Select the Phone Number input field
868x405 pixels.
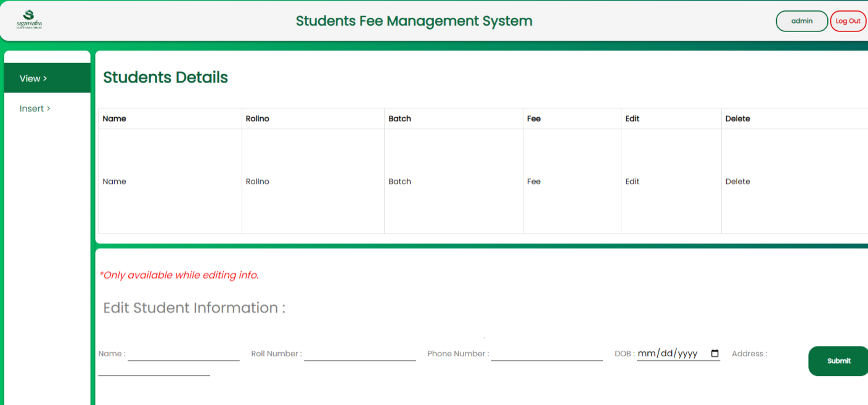point(546,354)
